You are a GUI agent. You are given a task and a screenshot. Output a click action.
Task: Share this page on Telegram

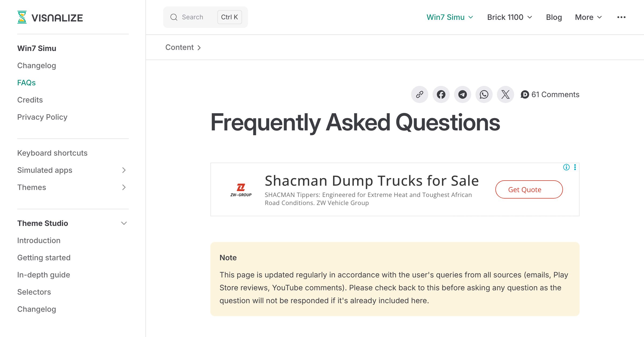(463, 94)
